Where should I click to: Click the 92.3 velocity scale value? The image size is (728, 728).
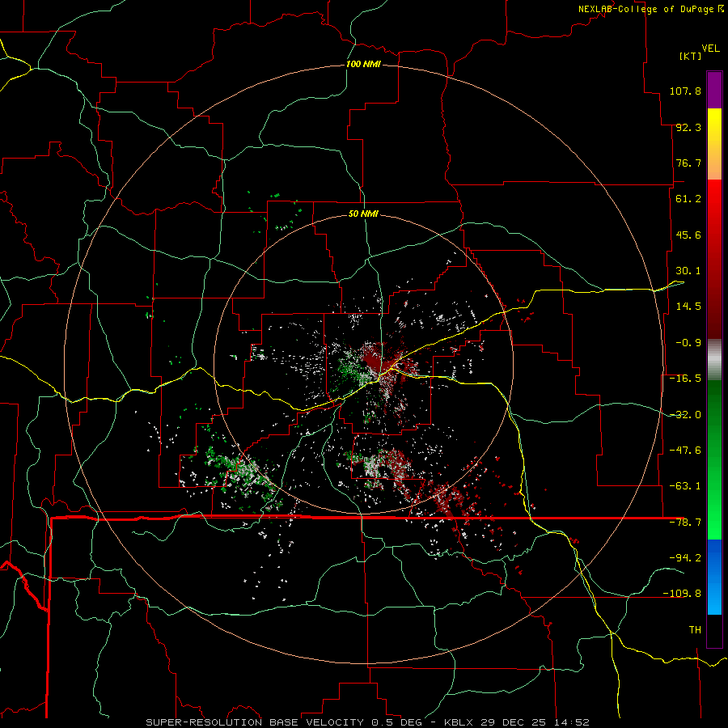[688, 127]
